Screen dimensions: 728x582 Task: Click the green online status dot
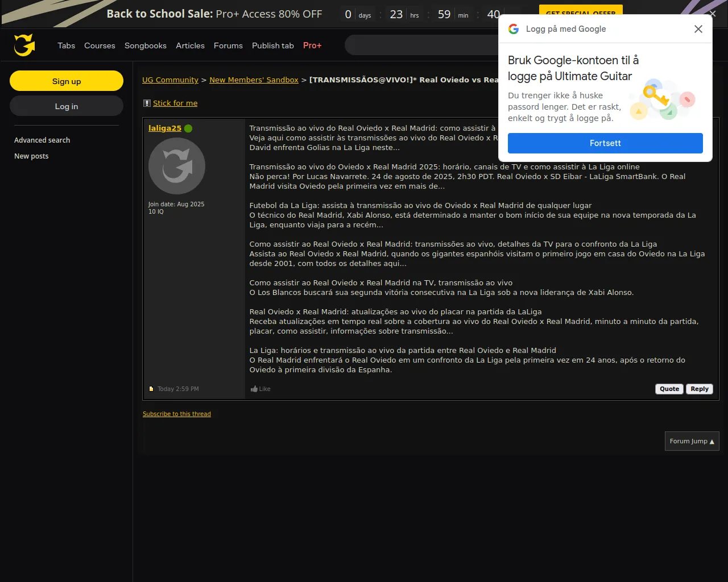(188, 128)
